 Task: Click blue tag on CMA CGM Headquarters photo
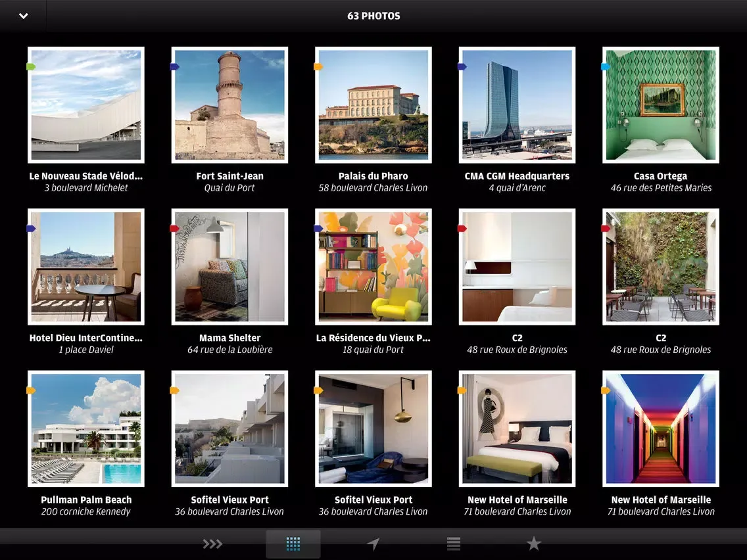click(x=462, y=66)
